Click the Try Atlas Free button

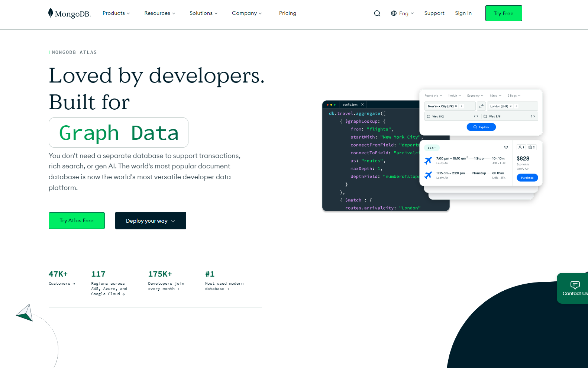point(77,220)
